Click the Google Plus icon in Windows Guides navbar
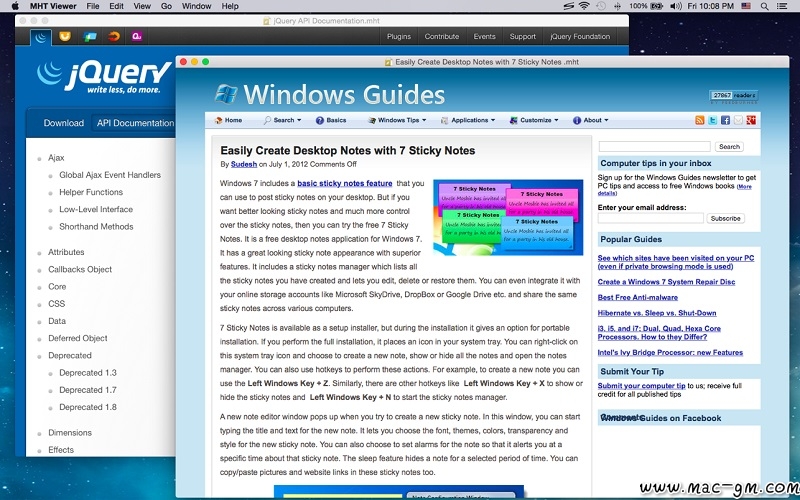 click(x=751, y=120)
